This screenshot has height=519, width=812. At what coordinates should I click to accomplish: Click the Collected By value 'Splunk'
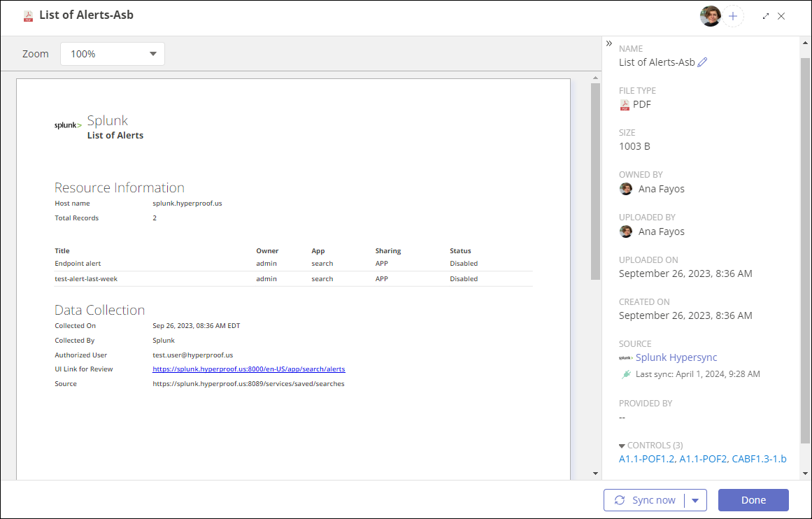click(164, 341)
